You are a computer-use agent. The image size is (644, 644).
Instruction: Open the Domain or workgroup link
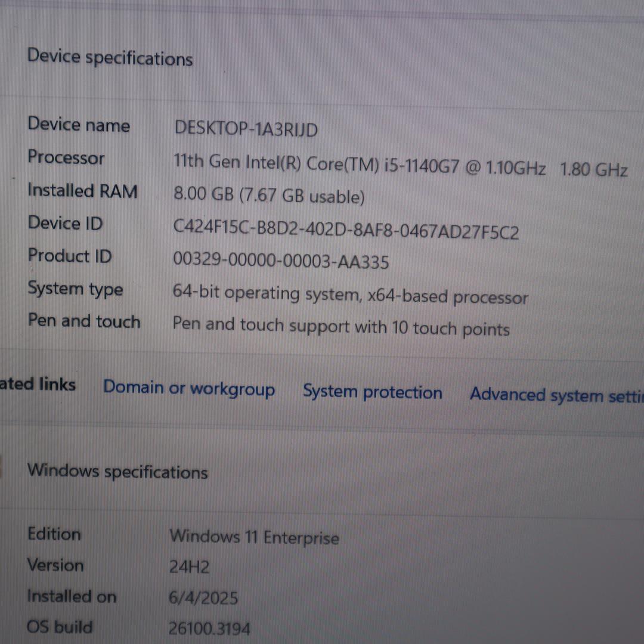coord(189,388)
